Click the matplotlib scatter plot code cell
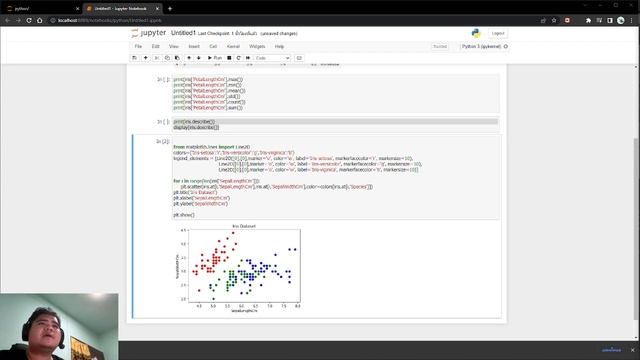The image size is (640, 360). 336,178
